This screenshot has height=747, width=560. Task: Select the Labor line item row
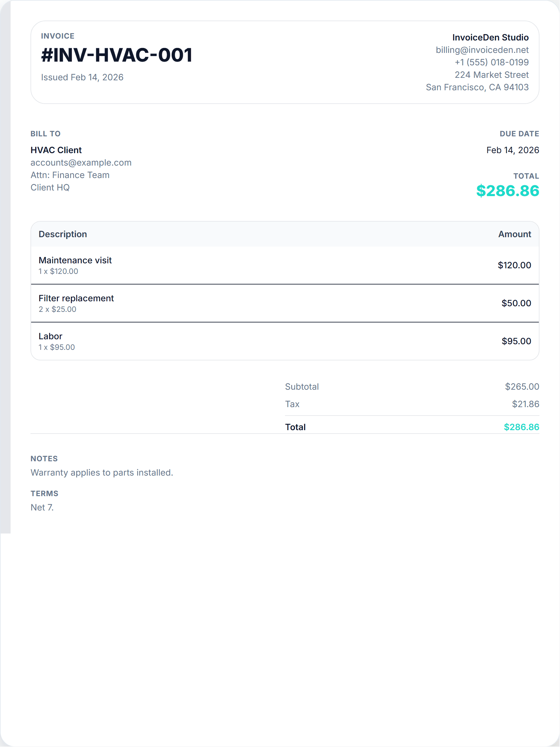[x=50, y=336]
